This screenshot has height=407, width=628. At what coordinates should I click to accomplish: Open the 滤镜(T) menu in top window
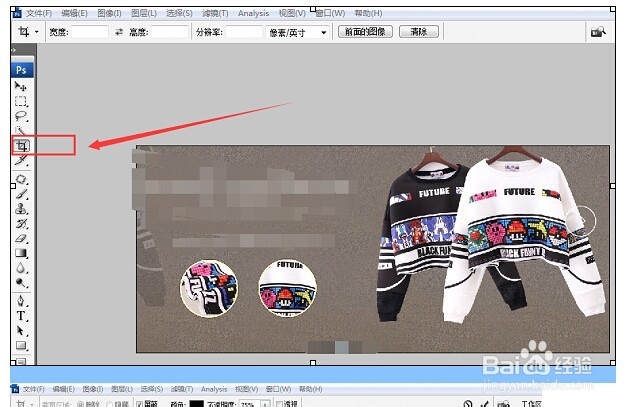point(215,13)
